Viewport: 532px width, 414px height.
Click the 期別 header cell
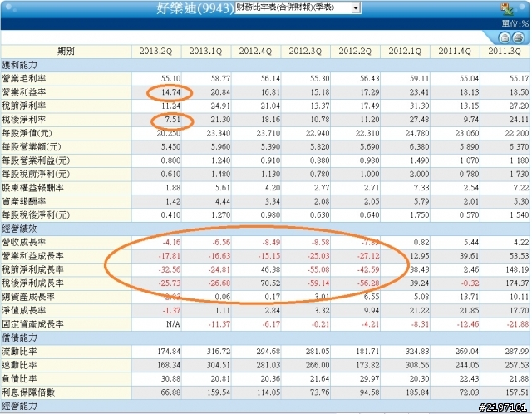pos(66,52)
